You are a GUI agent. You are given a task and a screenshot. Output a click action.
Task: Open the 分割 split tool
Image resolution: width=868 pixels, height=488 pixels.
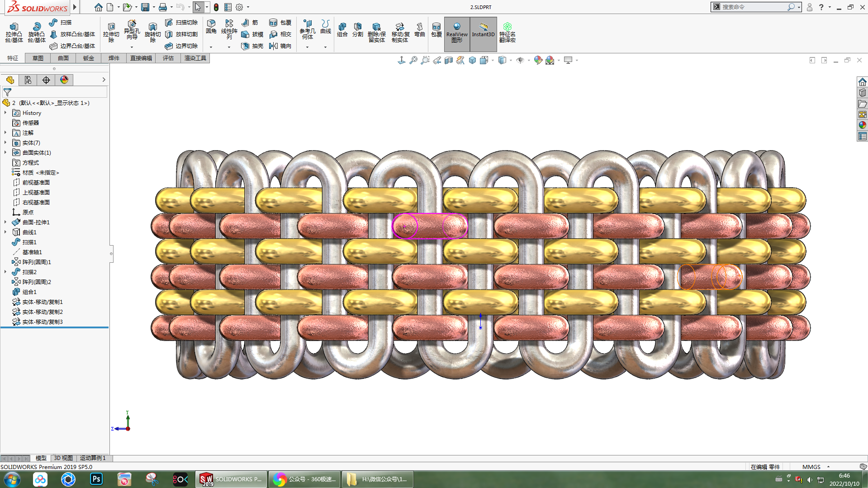point(358,29)
